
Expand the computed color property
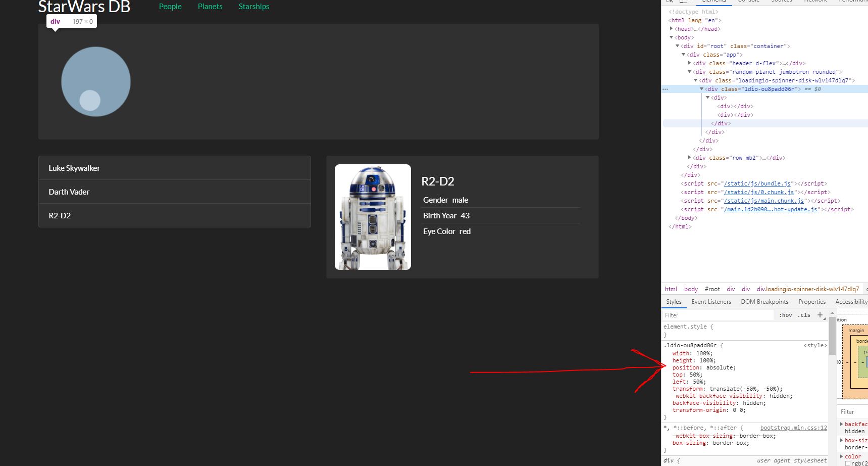point(841,456)
